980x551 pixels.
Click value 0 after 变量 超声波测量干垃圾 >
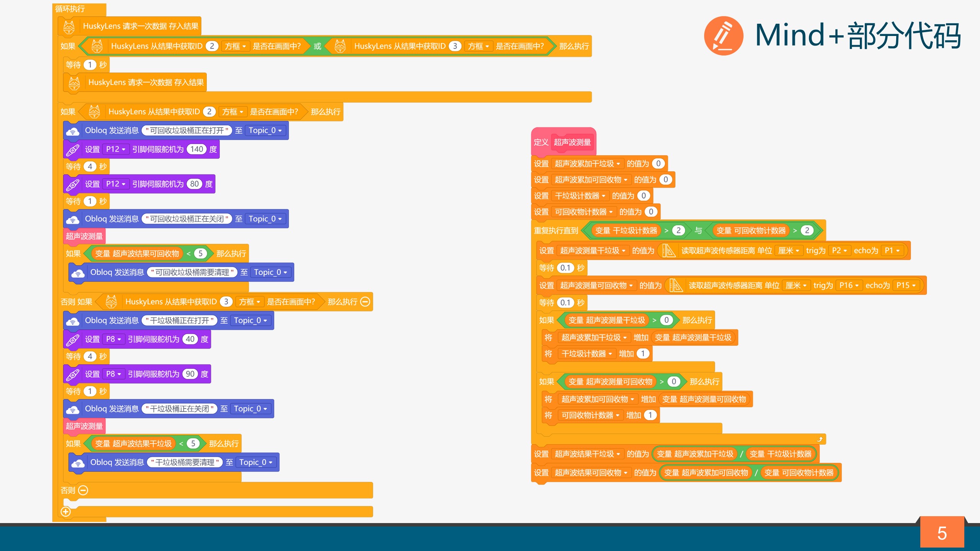pos(667,320)
